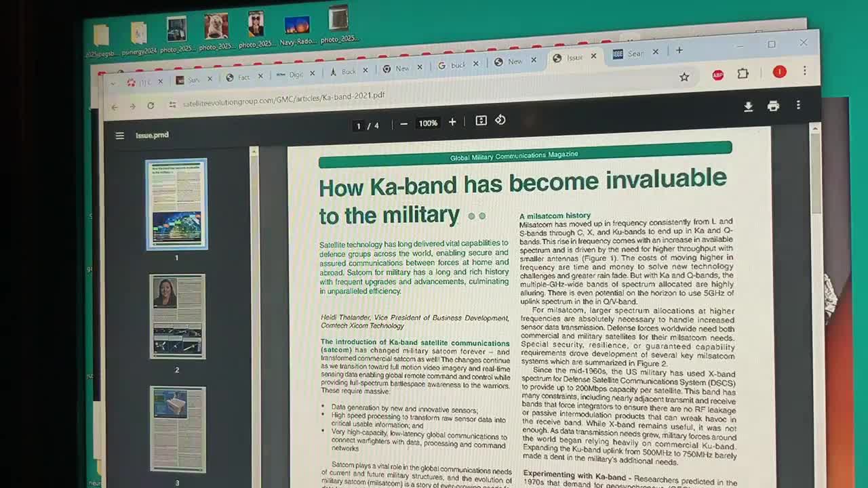Close the IEEE Search tab
868x488 pixels.
click(x=655, y=52)
